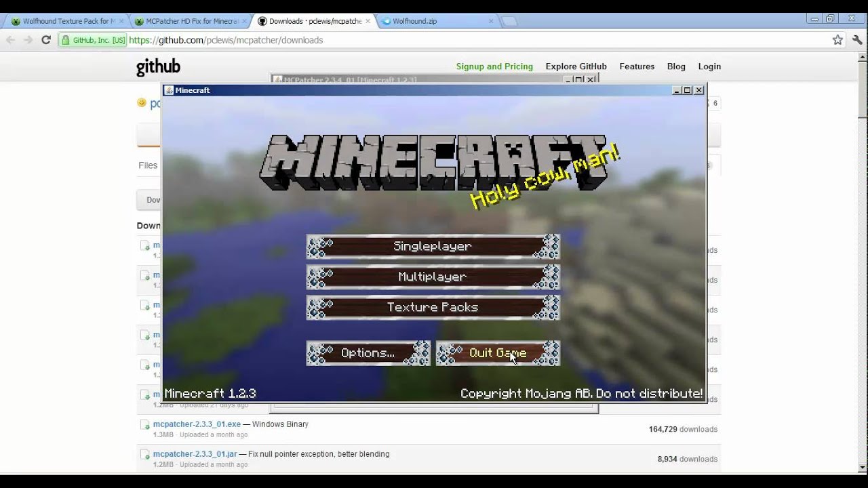Minimize the Minecraft window

coord(677,90)
